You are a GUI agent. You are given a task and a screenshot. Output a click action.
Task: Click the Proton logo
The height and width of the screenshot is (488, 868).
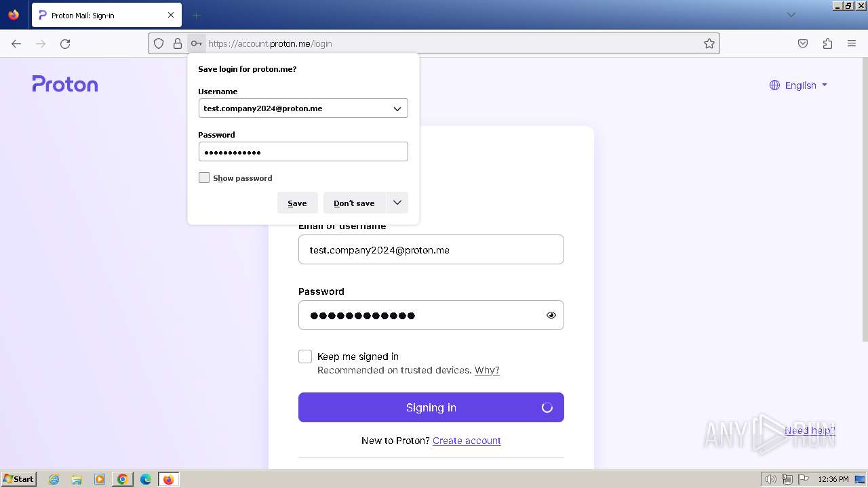tap(65, 84)
